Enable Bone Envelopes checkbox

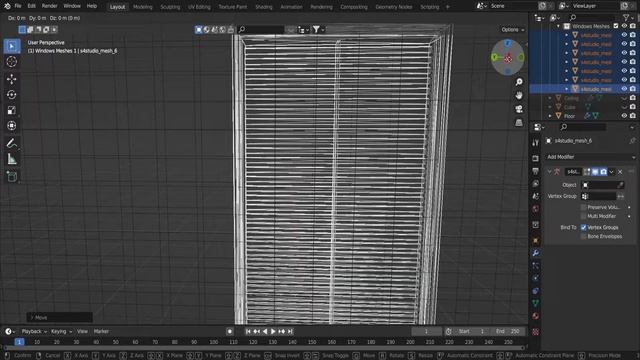(x=583, y=236)
